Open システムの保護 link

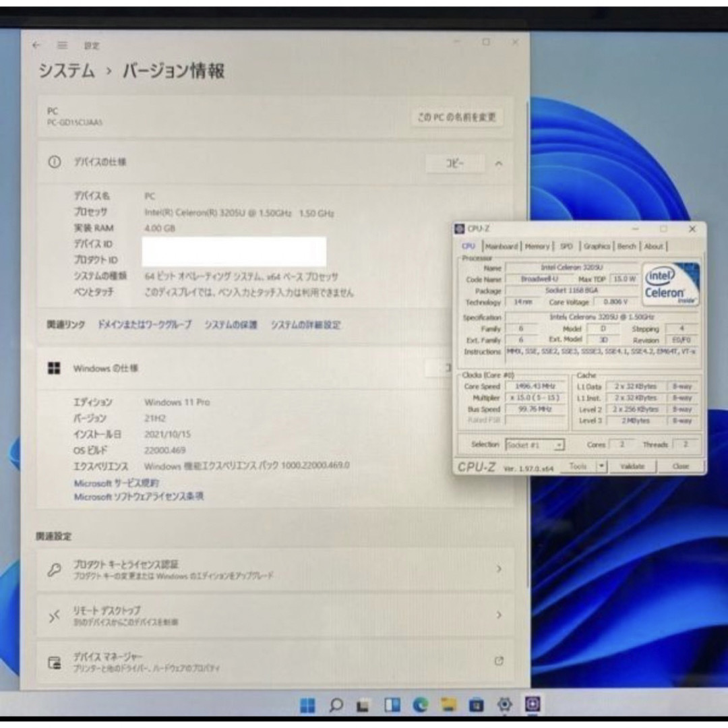[x=231, y=325]
